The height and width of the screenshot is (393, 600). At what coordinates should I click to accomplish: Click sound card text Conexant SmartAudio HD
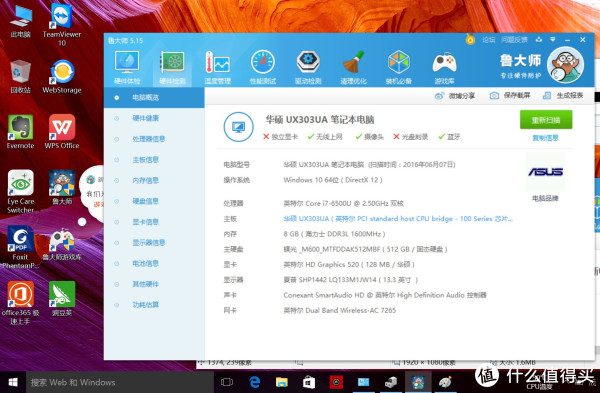385,295
